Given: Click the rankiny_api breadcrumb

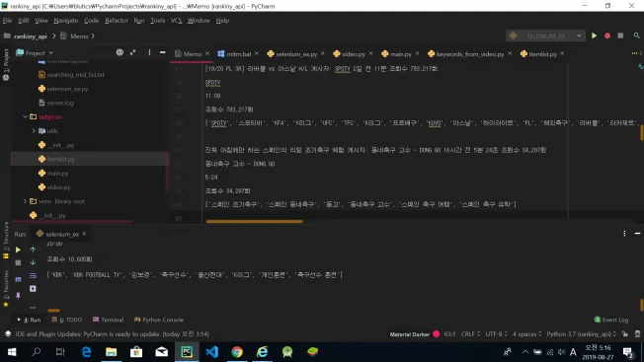Looking at the screenshot, I should (x=30, y=36).
